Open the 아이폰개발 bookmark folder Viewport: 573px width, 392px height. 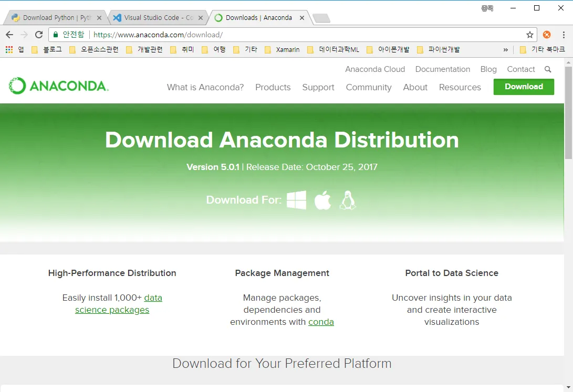(x=388, y=49)
